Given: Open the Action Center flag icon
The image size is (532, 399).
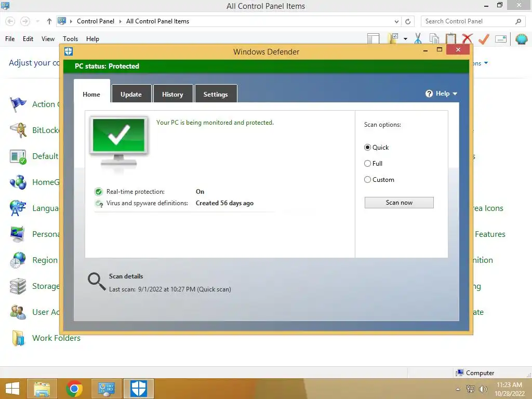Looking at the screenshot, I should 18,104.
